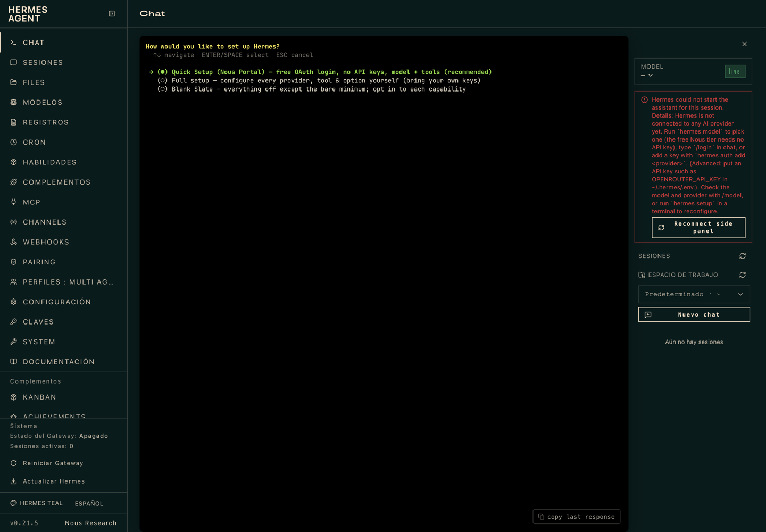Viewport: 766px width, 532px height.
Task: Select the Full setup radio option
Action: (x=319, y=80)
